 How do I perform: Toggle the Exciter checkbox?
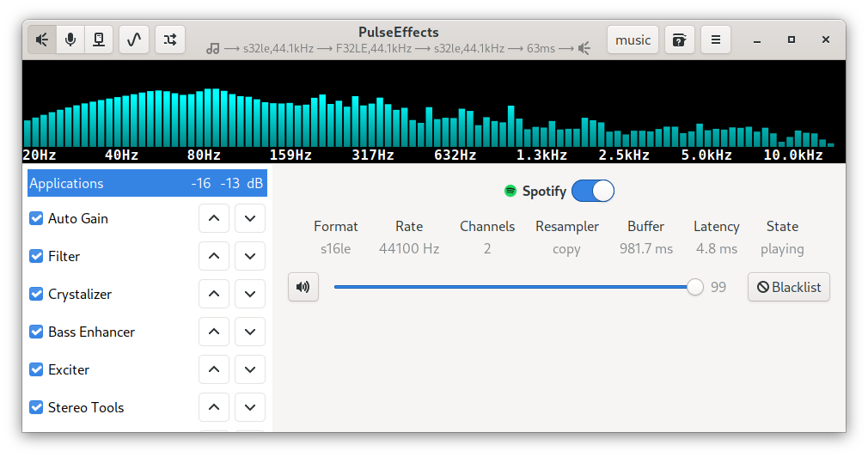tap(36, 369)
